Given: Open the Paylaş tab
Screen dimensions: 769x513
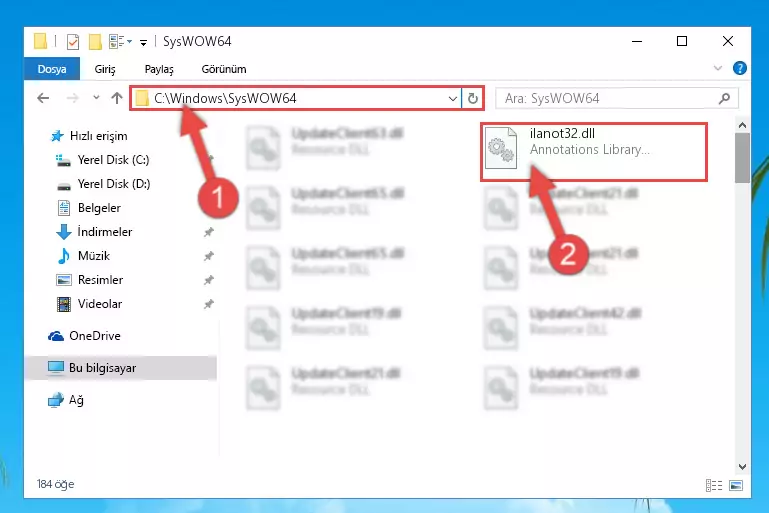Looking at the screenshot, I should point(159,69).
